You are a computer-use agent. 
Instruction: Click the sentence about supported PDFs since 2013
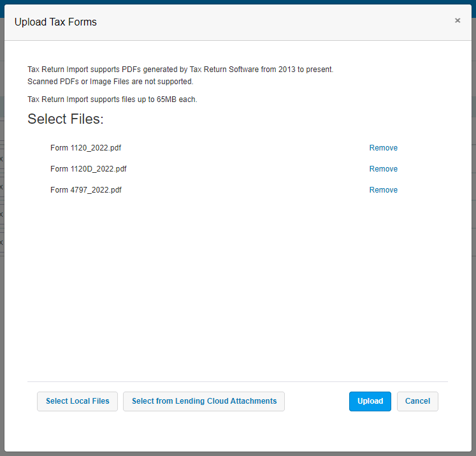tap(180, 70)
